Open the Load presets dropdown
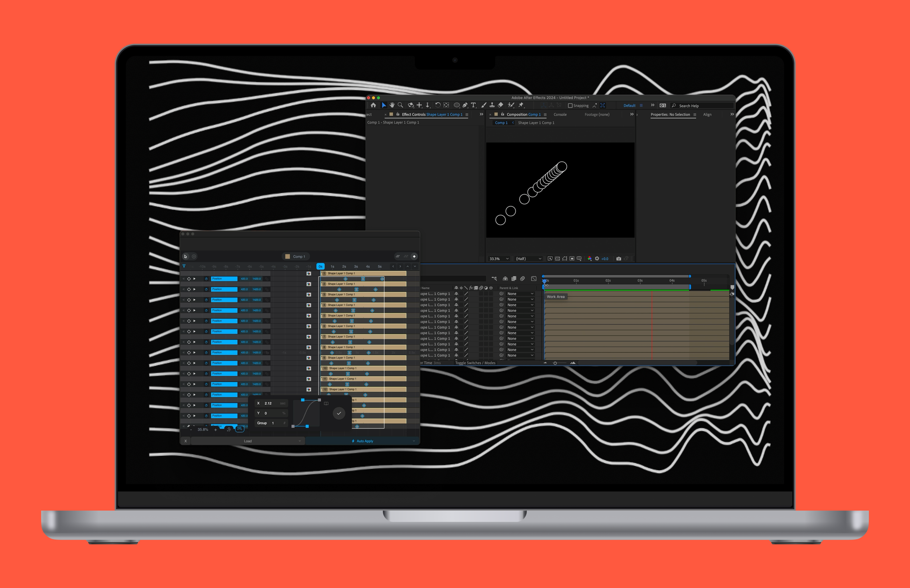This screenshot has width=910, height=588. [247, 441]
